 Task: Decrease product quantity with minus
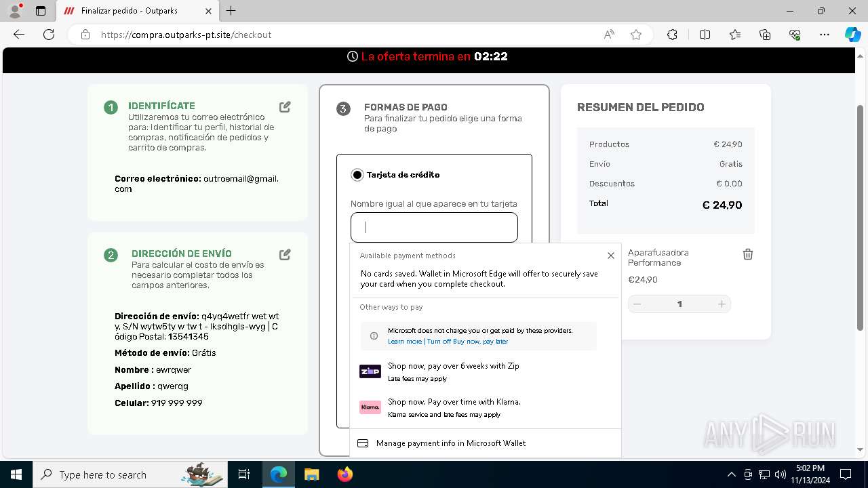point(637,304)
